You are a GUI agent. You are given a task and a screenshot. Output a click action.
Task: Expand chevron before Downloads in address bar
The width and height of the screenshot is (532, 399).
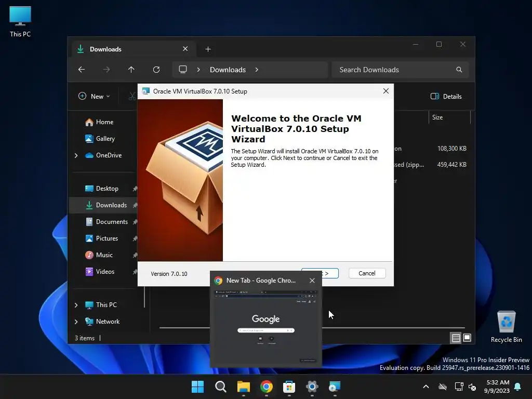198,70
